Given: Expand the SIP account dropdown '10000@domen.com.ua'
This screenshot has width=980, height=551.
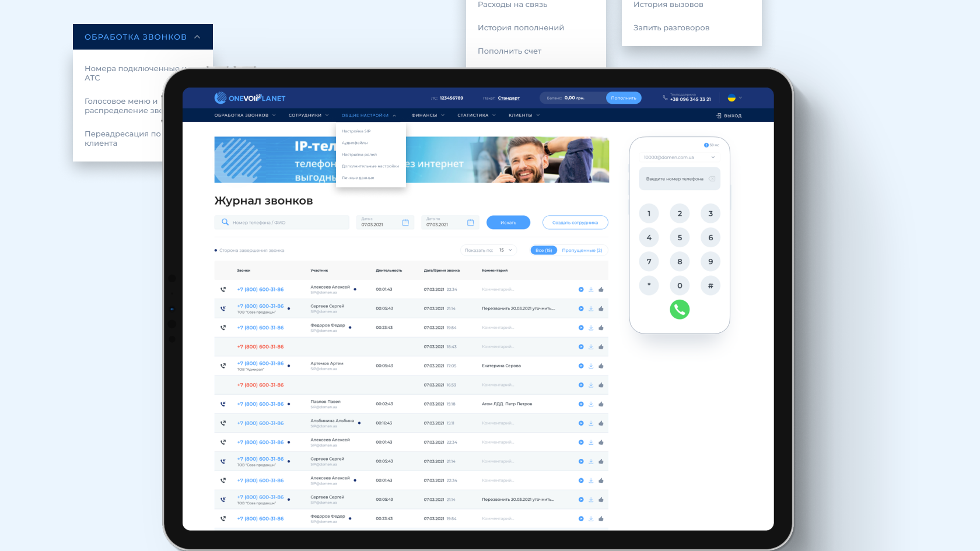Looking at the screenshot, I should click(x=713, y=157).
